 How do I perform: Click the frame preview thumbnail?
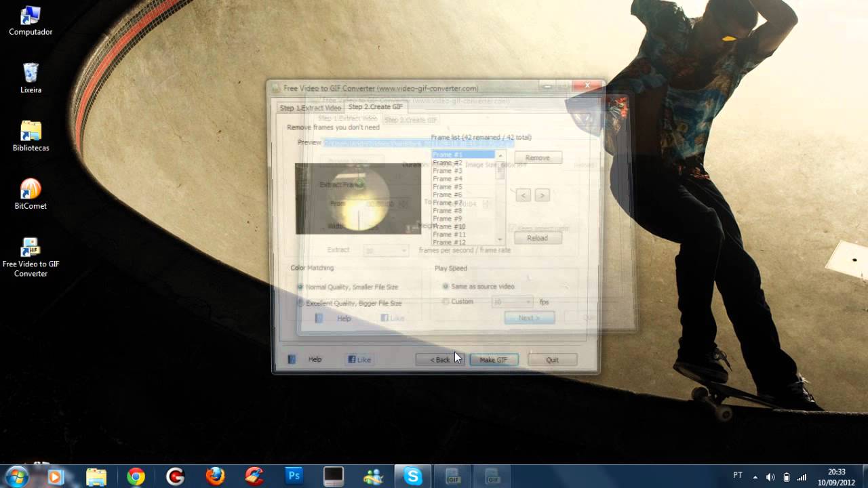[x=358, y=199]
